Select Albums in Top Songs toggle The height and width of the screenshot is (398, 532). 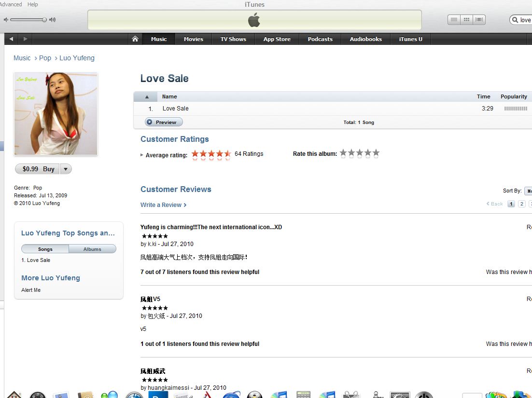(92, 249)
